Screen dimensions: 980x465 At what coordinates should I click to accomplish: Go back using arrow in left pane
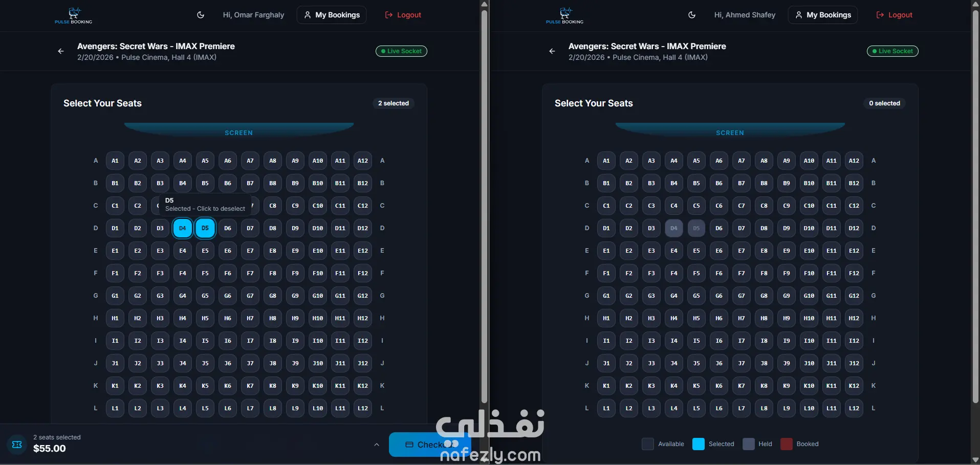(61, 51)
